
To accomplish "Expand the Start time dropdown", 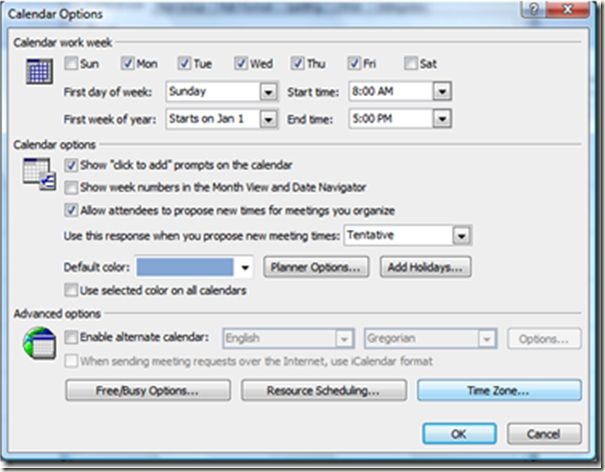I will click(x=442, y=91).
